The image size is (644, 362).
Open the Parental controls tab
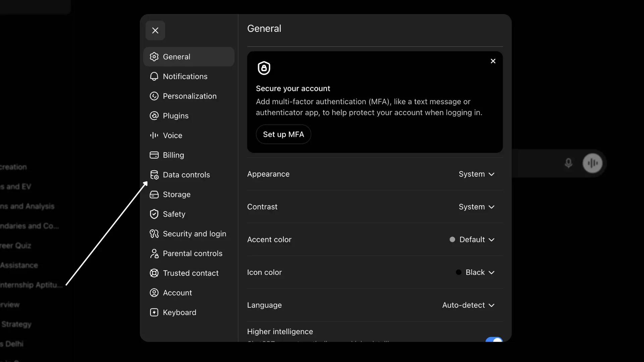(189, 253)
